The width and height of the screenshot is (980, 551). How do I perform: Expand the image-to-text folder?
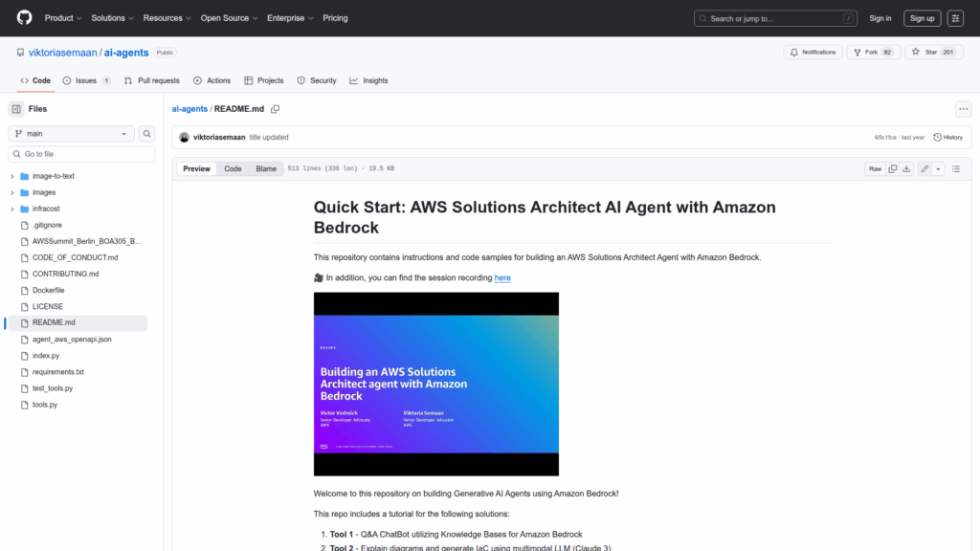click(12, 176)
